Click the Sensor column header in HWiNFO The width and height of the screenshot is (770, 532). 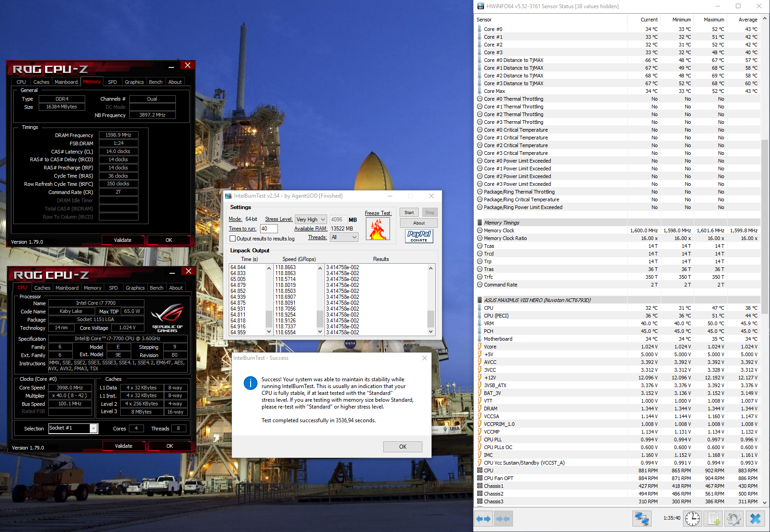[x=550, y=20]
